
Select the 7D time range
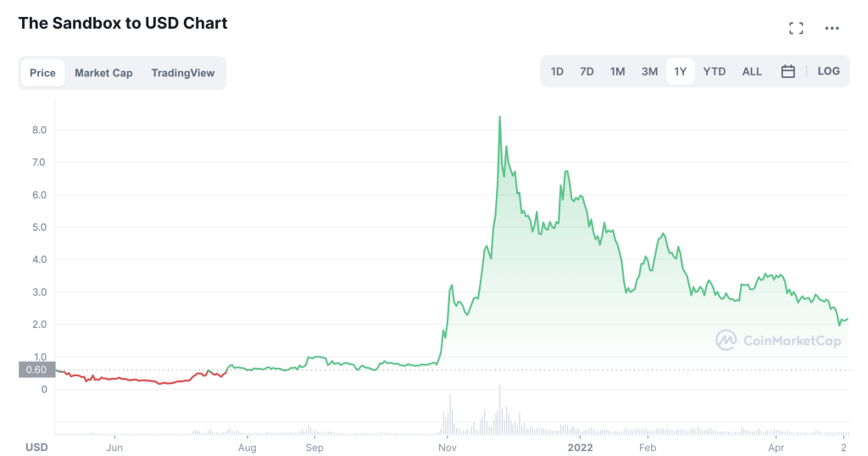point(587,72)
